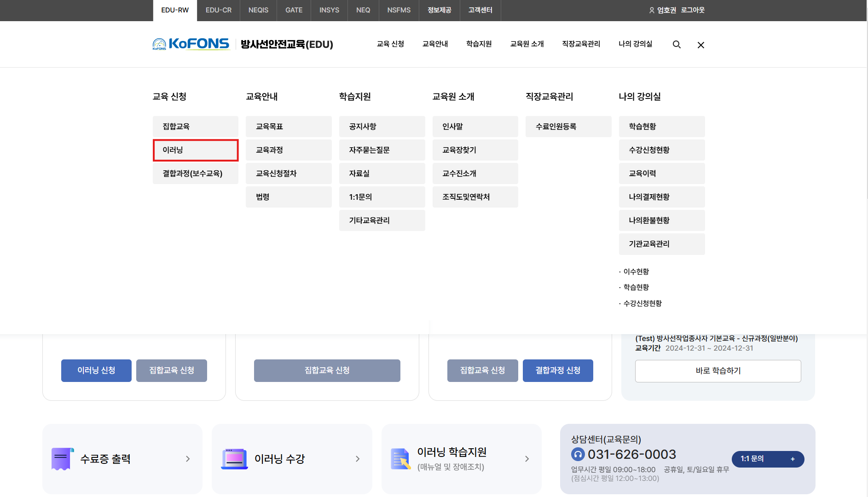
Task: Close the expanded mega menu with X icon
Action: (700, 45)
